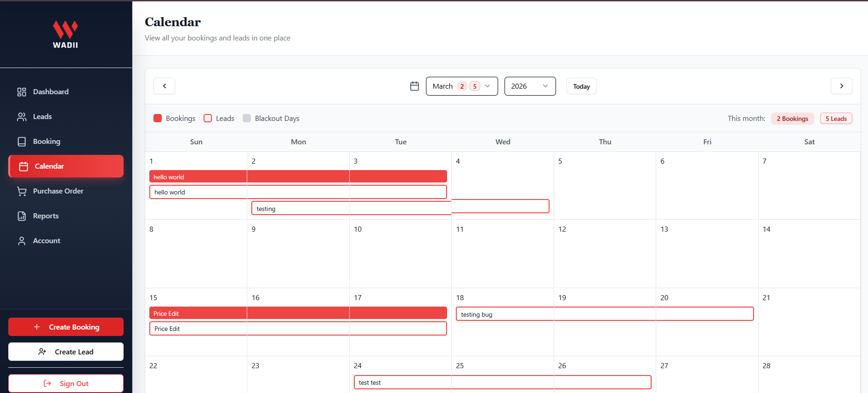Click the WADII logo
Screen dimensions: 868x393
coord(65,34)
